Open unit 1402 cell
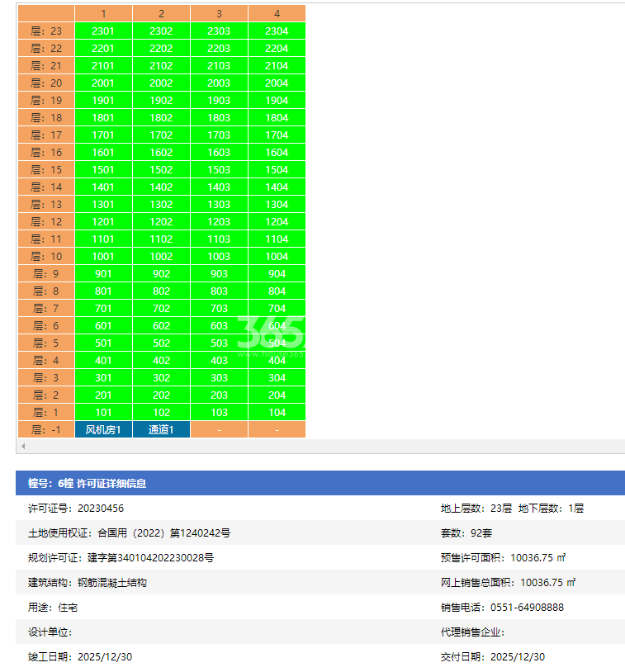The width and height of the screenshot is (625, 672). (161, 187)
